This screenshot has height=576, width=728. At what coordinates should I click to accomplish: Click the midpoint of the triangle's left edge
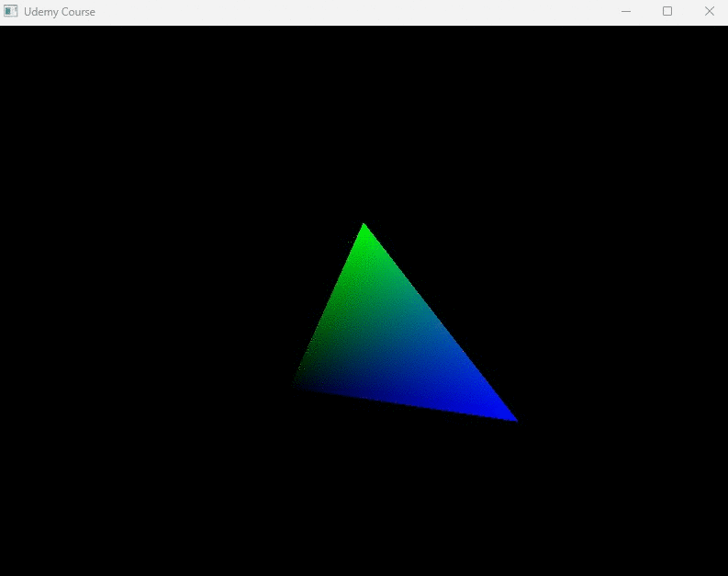pos(330,306)
